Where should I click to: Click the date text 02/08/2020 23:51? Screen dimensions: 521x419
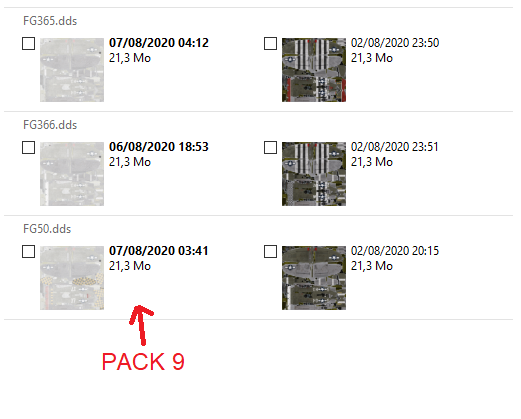coord(394,147)
